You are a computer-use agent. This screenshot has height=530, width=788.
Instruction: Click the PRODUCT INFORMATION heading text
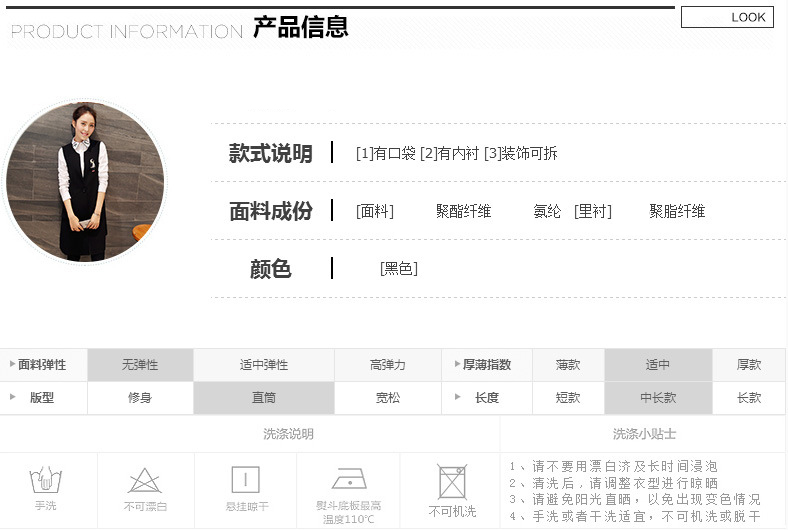coord(127,32)
